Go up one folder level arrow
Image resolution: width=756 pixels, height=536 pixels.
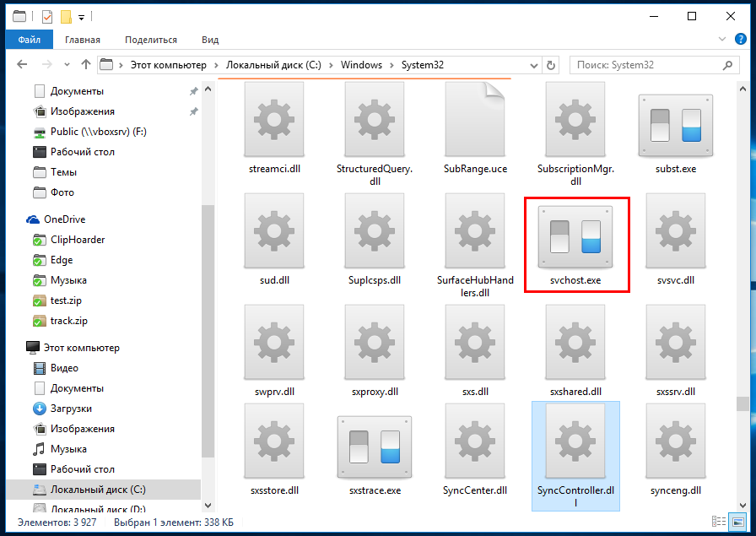86,64
